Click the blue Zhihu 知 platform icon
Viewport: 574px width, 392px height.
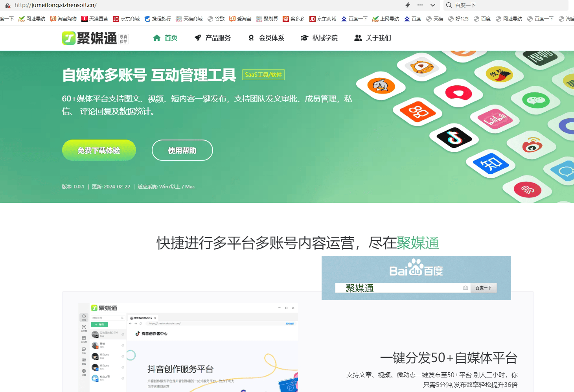(x=491, y=164)
